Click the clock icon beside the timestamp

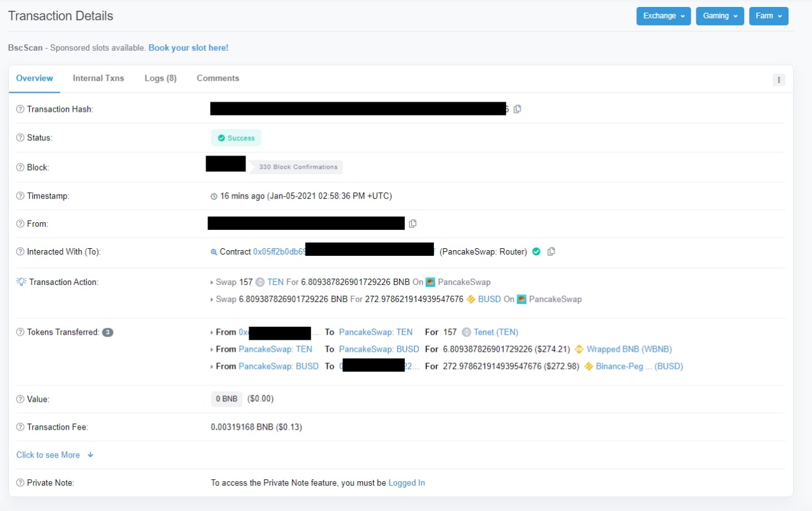tap(214, 196)
